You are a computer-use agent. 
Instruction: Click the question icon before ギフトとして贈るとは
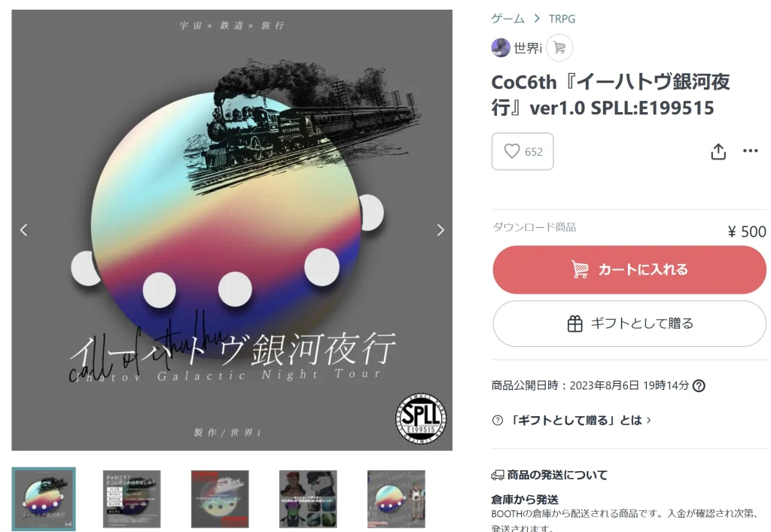point(498,421)
